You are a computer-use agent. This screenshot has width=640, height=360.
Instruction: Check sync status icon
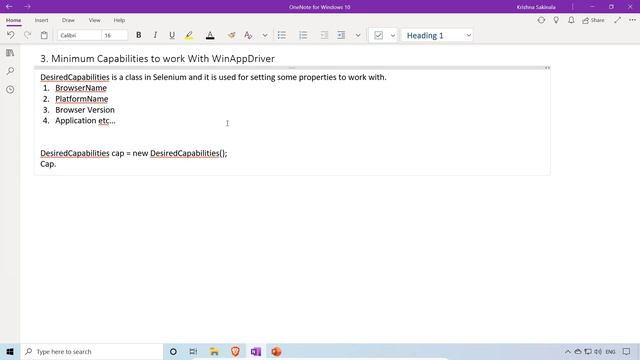541,20
